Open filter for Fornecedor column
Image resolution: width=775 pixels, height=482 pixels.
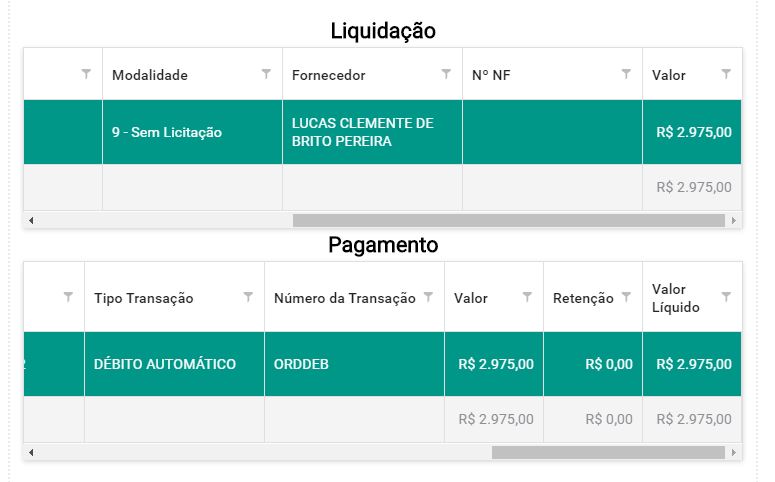click(x=446, y=74)
